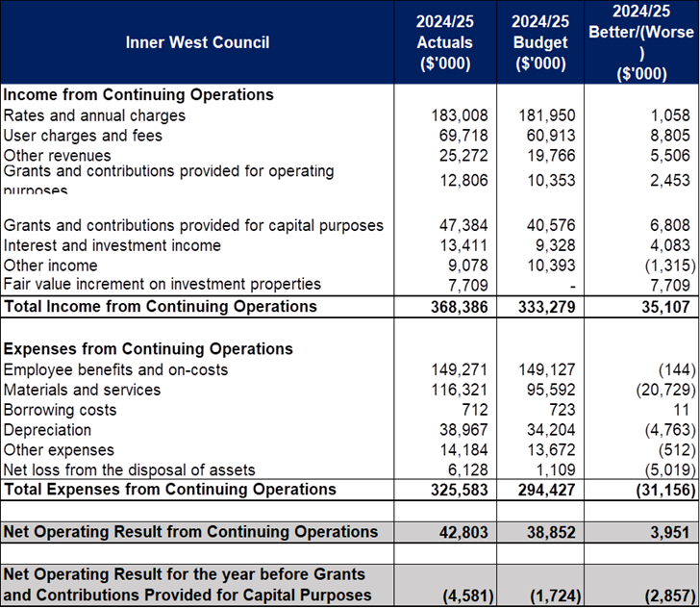Select variance value 4,083
Viewport: 700px width, 608px height.
670,245
